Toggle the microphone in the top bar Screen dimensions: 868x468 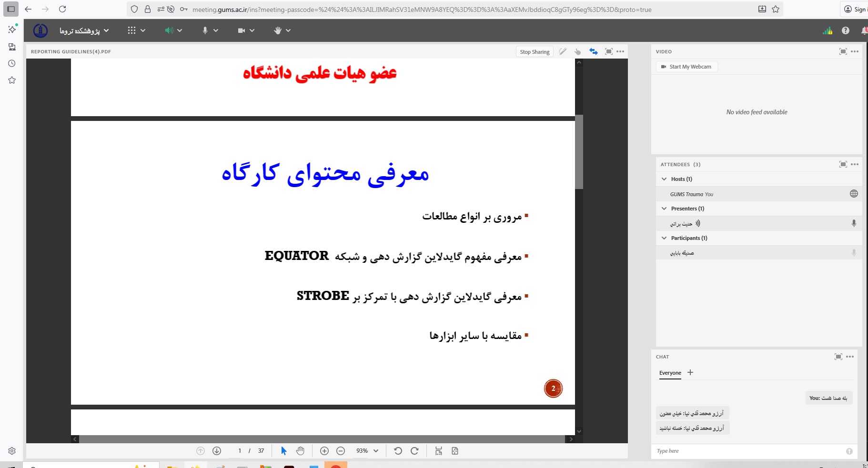tap(205, 30)
